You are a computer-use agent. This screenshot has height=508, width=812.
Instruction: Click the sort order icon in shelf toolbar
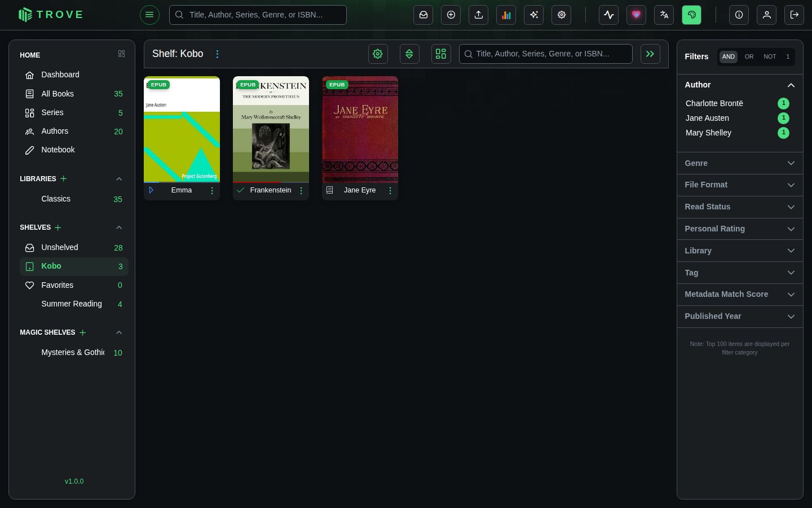(x=409, y=54)
